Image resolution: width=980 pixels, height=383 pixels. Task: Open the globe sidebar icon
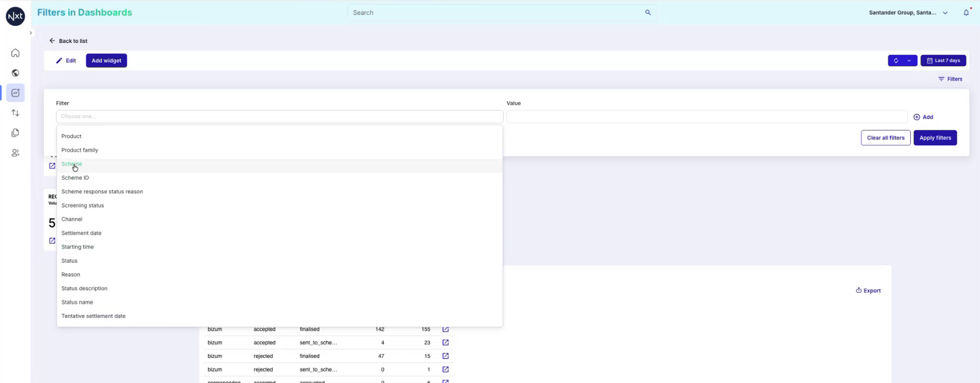15,73
